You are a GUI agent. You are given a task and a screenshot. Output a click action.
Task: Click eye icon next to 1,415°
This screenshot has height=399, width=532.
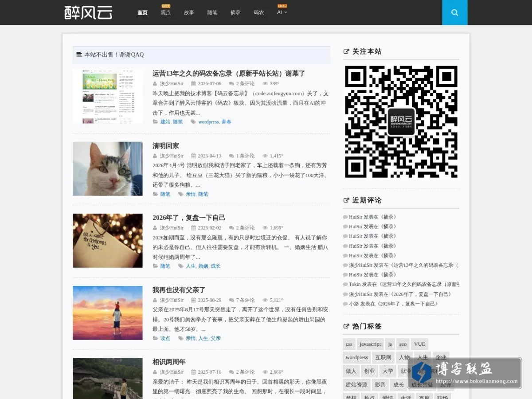pos(265,156)
